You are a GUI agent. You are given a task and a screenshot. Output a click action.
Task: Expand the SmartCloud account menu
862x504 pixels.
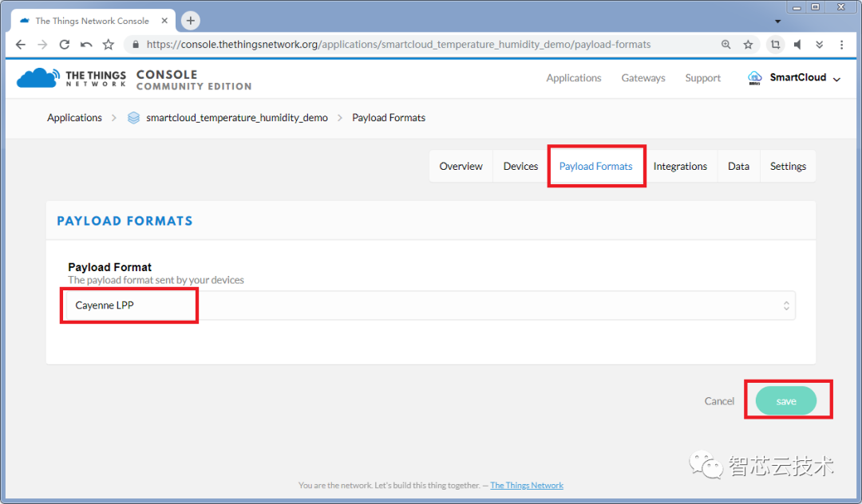(x=836, y=79)
